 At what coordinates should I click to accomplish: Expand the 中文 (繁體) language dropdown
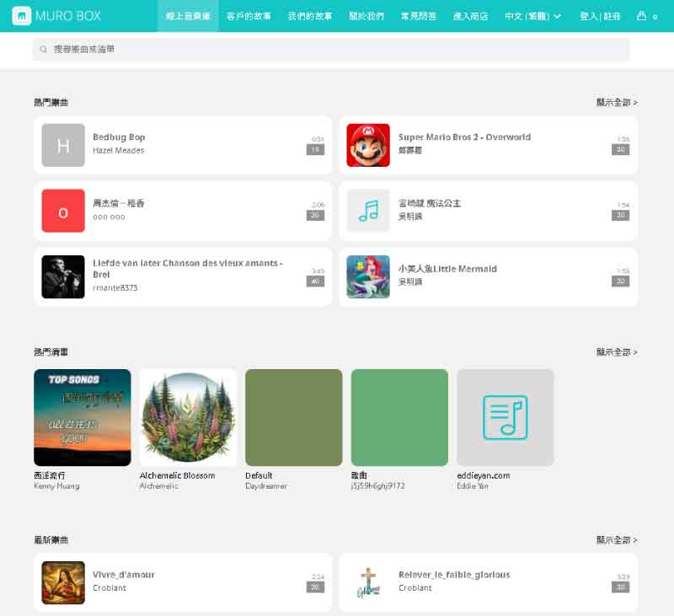click(532, 16)
